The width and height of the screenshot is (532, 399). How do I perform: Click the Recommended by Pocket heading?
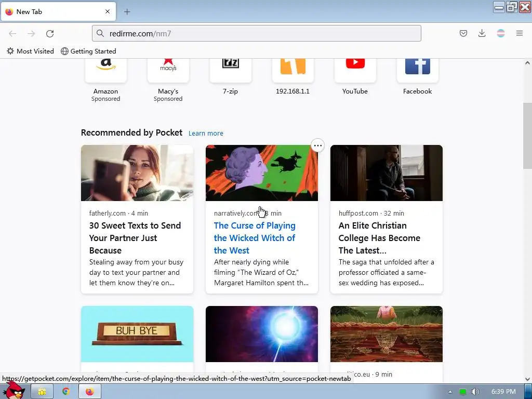coord(131,132)
